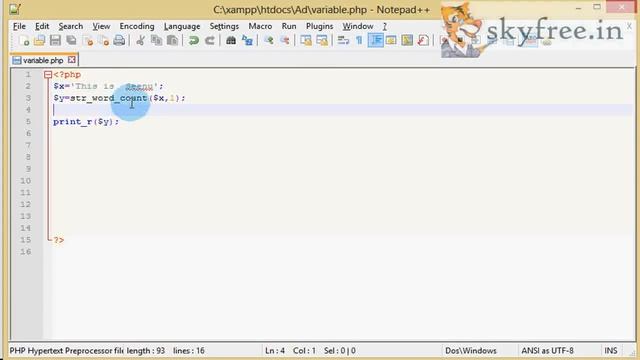Zoom out with the magnifier minus icon
Screen dimensions: 640x360
click(x=284, y=40)
